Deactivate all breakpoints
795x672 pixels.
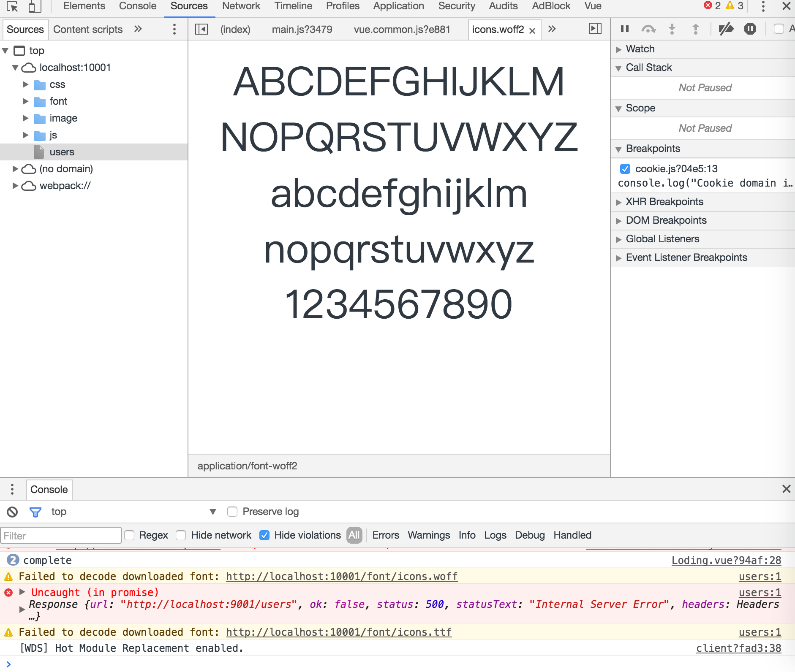click(x=726, y=29)
